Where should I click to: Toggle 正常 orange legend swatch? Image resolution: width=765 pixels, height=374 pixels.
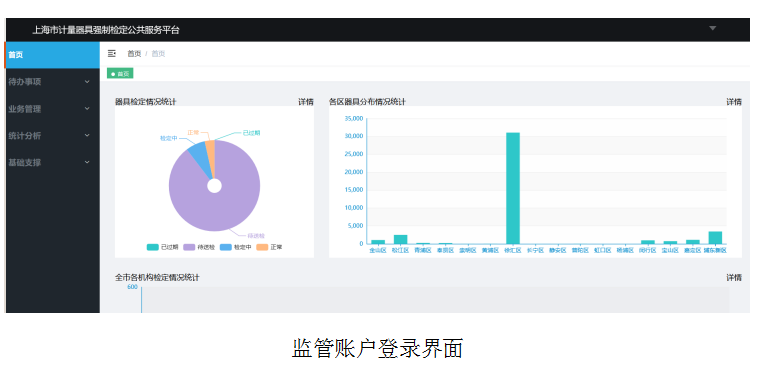pos(262,247)
